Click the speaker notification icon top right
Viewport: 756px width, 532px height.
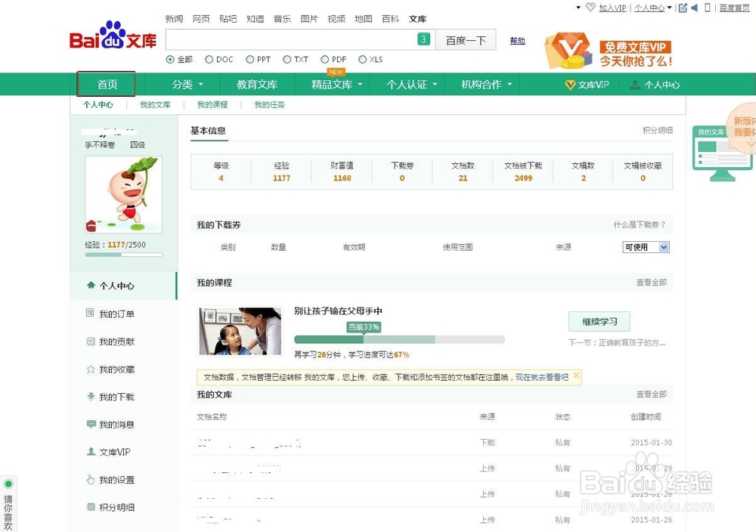pos(694,8)
